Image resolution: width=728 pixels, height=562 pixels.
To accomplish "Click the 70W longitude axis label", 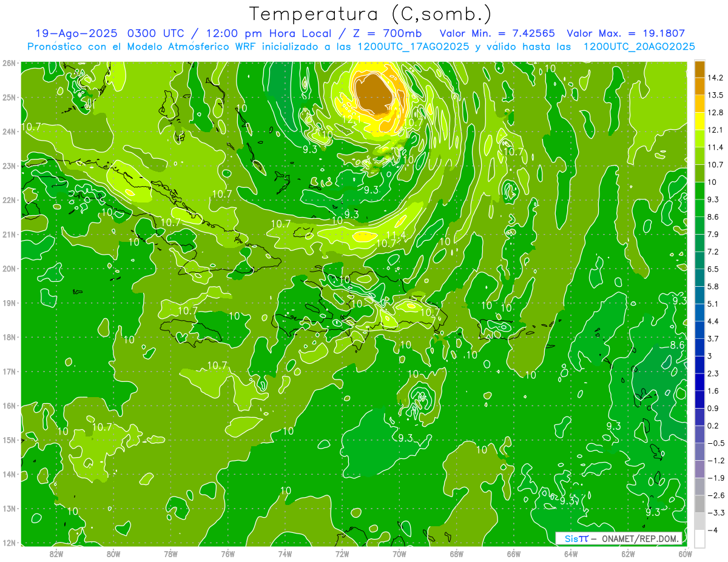I will coord(400,554).
